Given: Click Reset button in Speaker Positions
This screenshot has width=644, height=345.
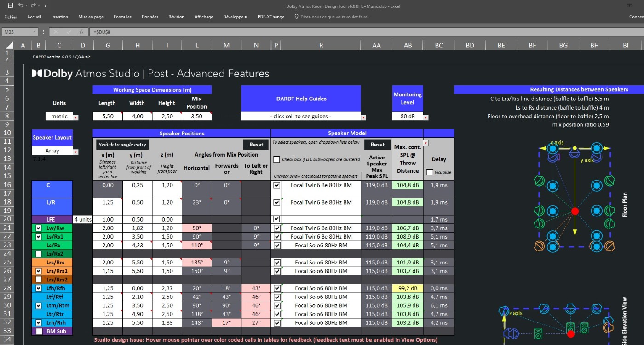Looking at the screenshot, I should [256, 145].
